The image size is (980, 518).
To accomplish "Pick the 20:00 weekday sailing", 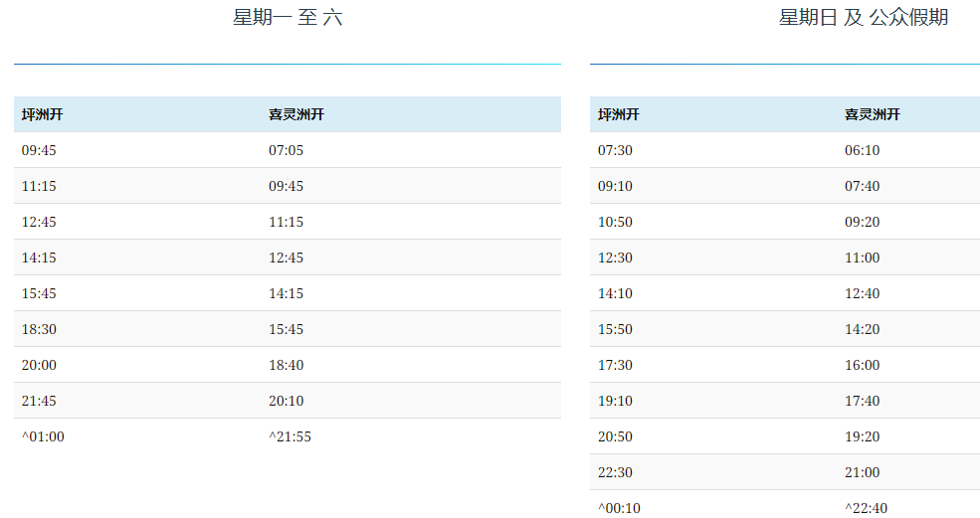I will tap(39, 365).
